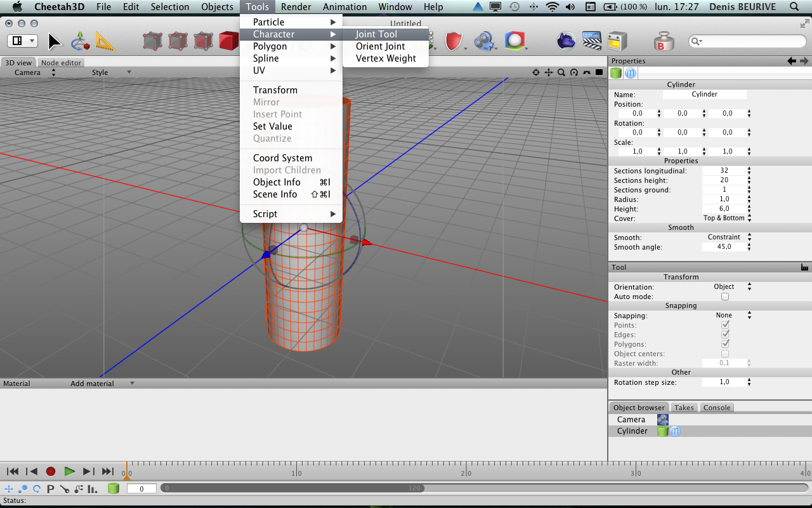Toggle the Points snapping checkbox
The image size is (812, 508).
[x=724, y=325]
